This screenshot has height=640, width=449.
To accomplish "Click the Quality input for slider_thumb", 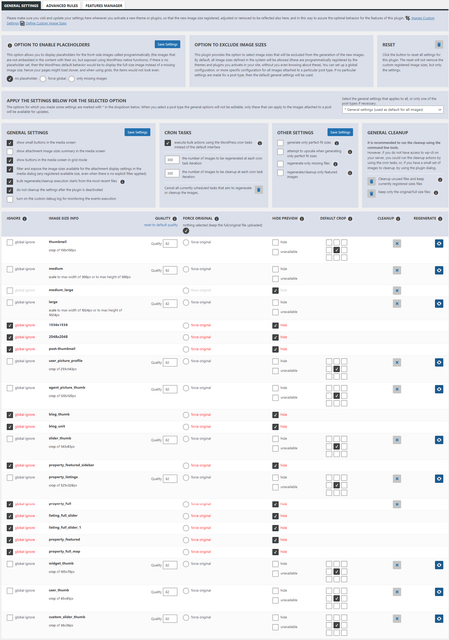I will click(x=170, y=440).
